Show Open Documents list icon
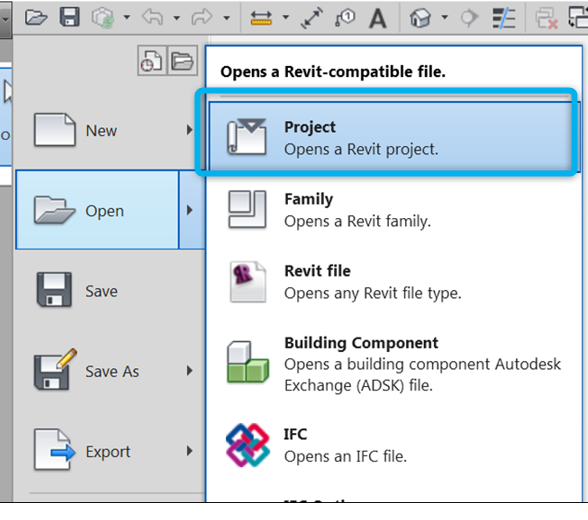 pyautogui.click(x=183, y=61)
